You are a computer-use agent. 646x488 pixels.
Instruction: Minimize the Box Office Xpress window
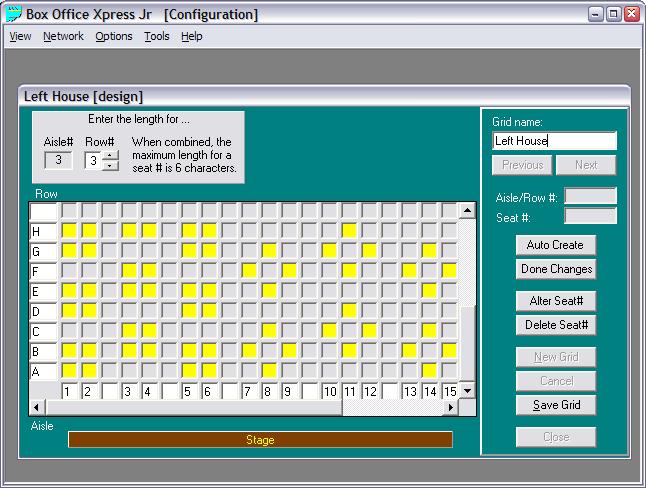tap(595, 14)
